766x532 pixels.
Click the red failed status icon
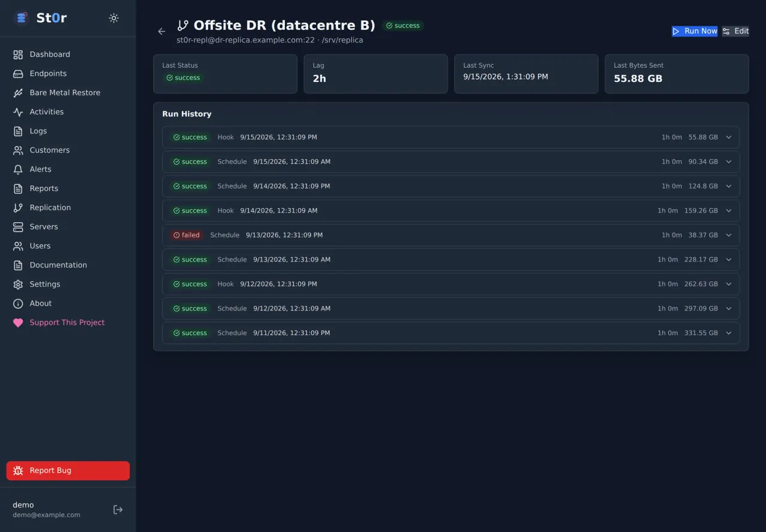177,235
